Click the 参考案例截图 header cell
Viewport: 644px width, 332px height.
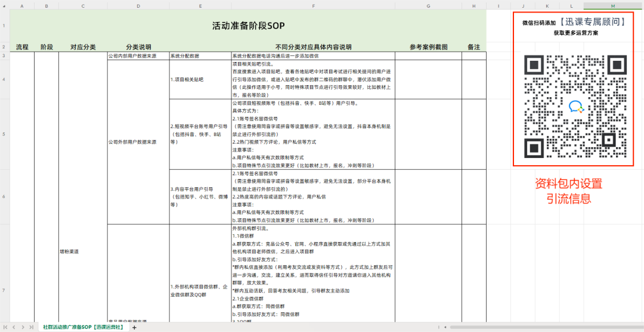tap(428, 46)
